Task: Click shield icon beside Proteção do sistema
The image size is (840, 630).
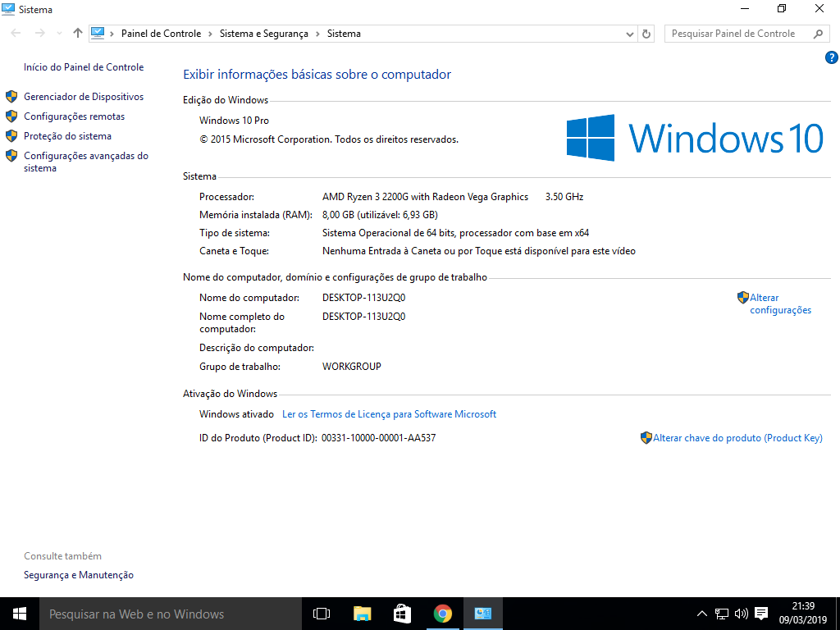Action: pyautogui.click(x=11, y=136)
